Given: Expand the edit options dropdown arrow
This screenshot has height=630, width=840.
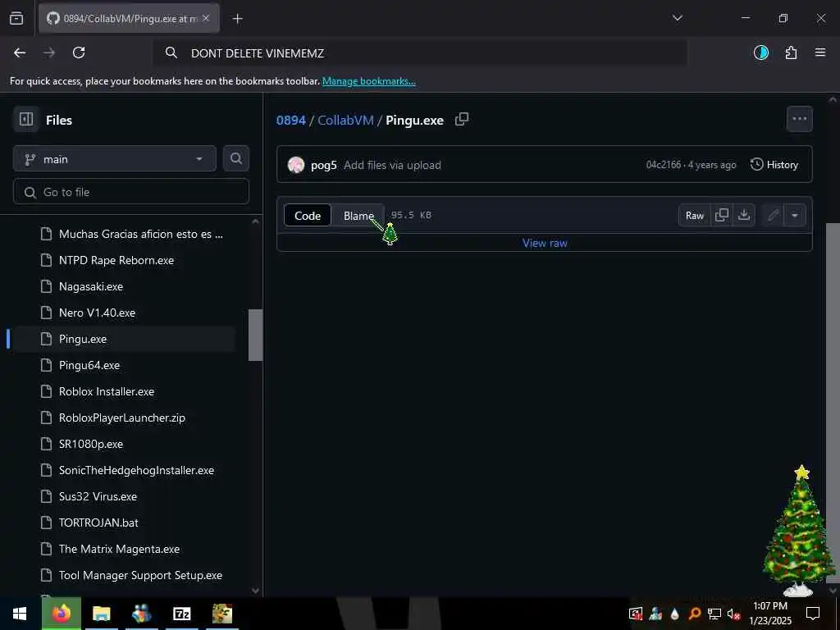Looking at the screenshot, I should [794, 216].
